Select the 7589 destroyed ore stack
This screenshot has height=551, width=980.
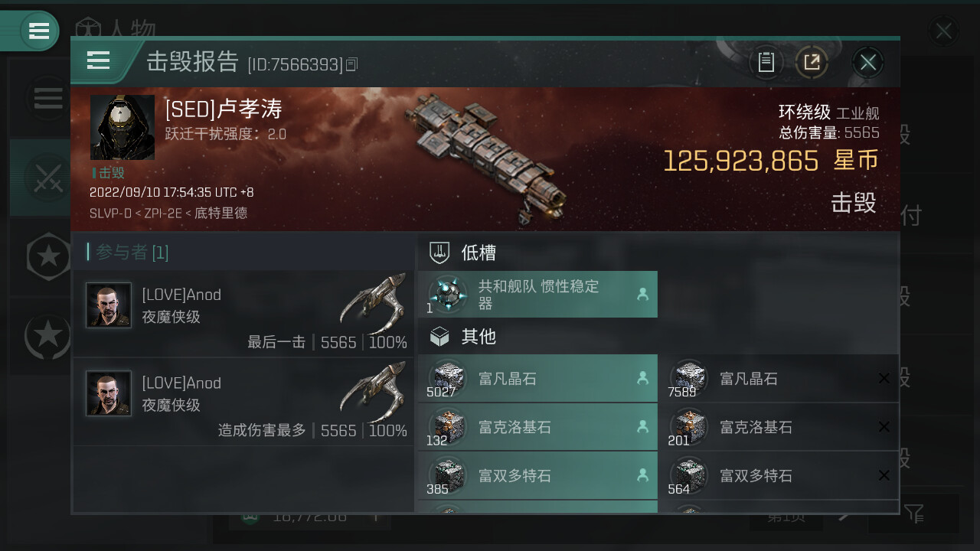pos(779,378)
